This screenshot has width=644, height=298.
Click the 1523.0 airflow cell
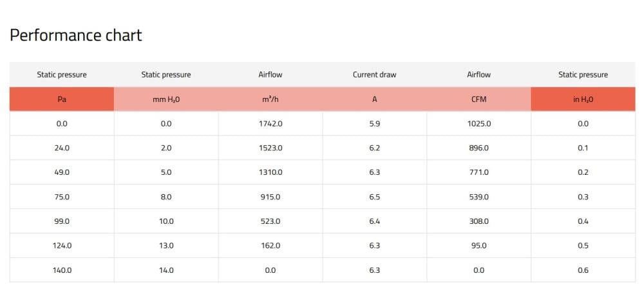[x=270, y=148]
